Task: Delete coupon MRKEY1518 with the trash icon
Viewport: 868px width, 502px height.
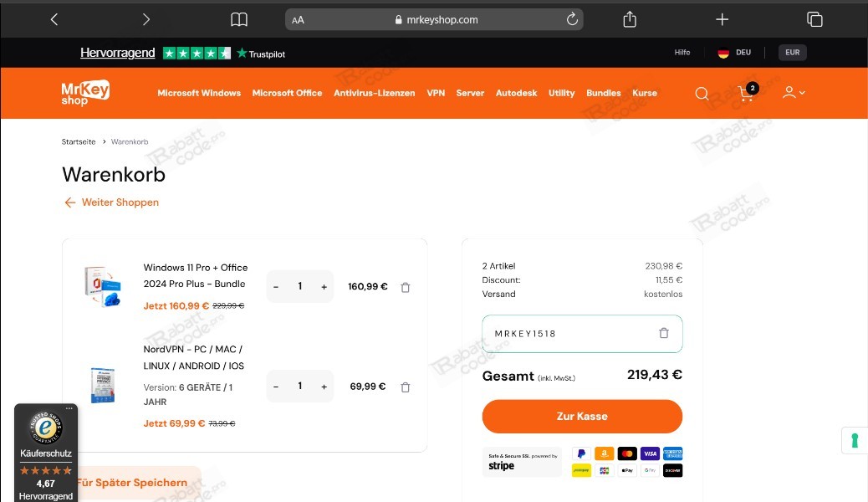Action: click(x=664, y=333)
